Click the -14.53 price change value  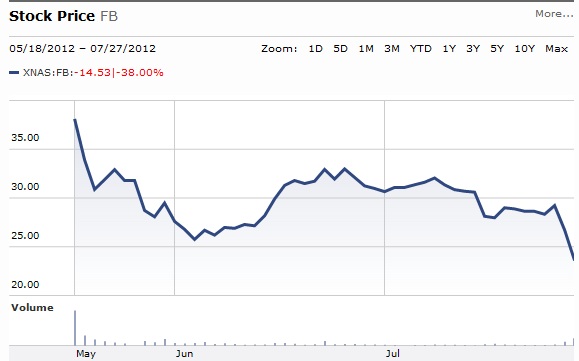tap(92, 72)
